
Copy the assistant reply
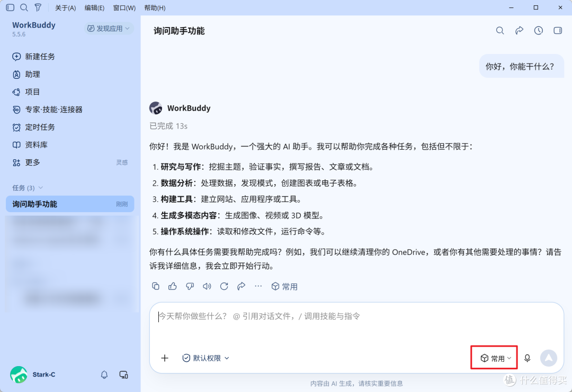155,286
